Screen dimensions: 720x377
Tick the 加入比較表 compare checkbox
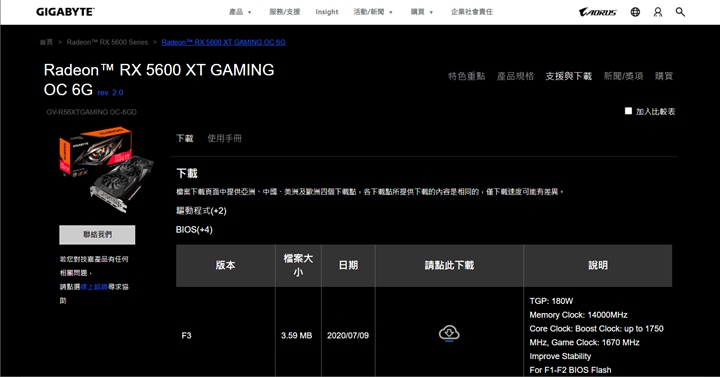628,111
